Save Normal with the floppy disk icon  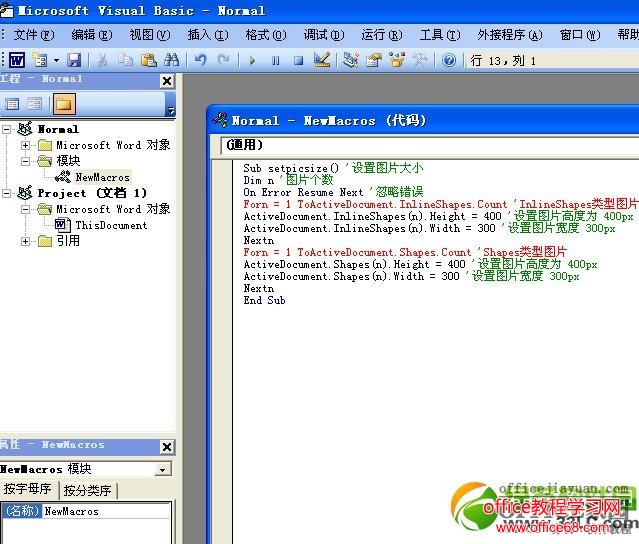click(x=74, y=60)
